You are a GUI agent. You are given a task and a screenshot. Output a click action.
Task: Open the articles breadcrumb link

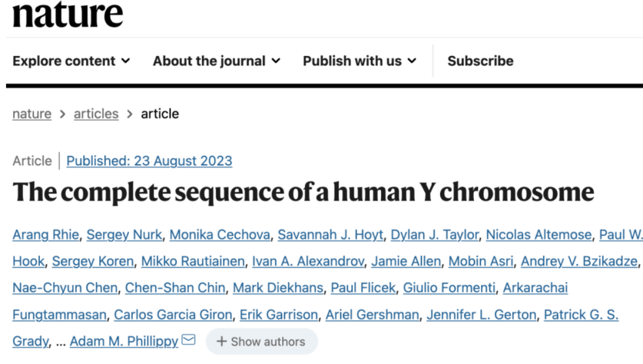pyautogui.click(x=96, y=114)
